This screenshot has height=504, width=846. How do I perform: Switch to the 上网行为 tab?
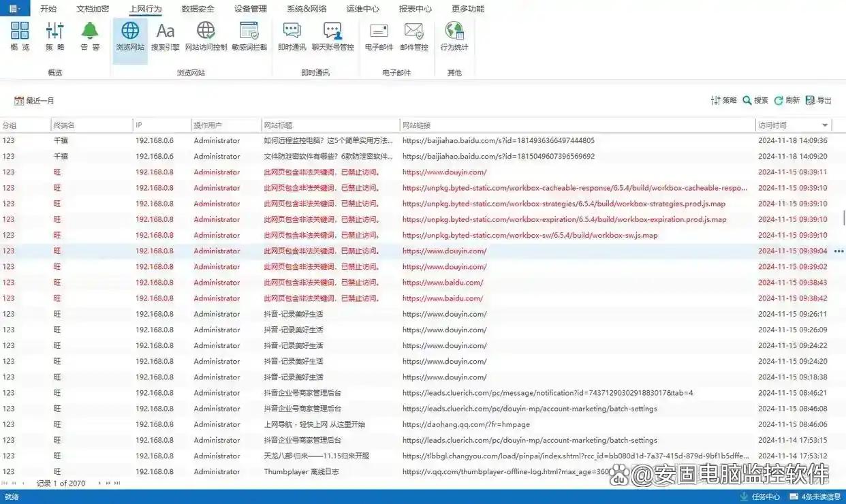(145, 9)
